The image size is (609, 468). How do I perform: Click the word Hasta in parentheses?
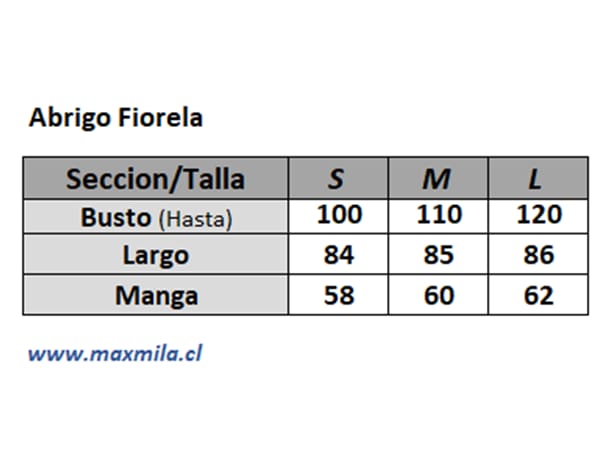(x=196, y=219)
